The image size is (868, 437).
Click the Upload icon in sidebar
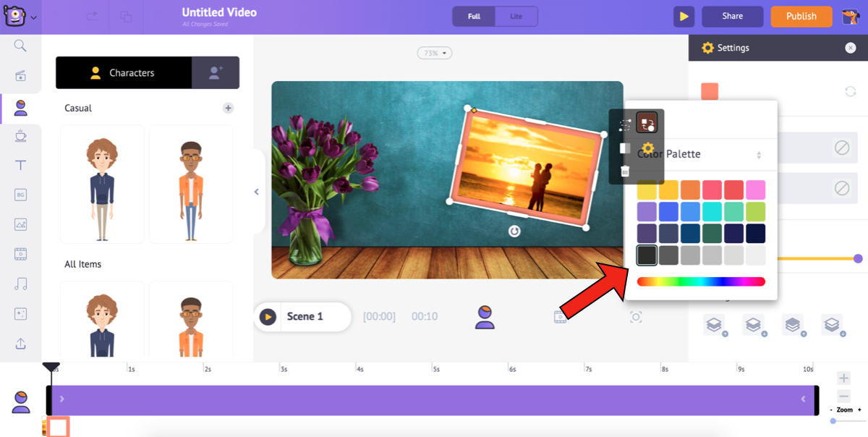click(20, 344)
